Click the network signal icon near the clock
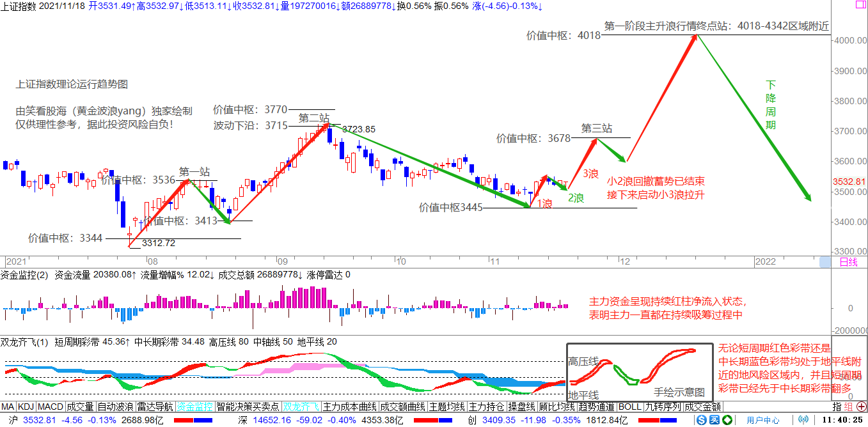Screen dimensions: 868x427 pyautogui.click(x=803, y=420)
